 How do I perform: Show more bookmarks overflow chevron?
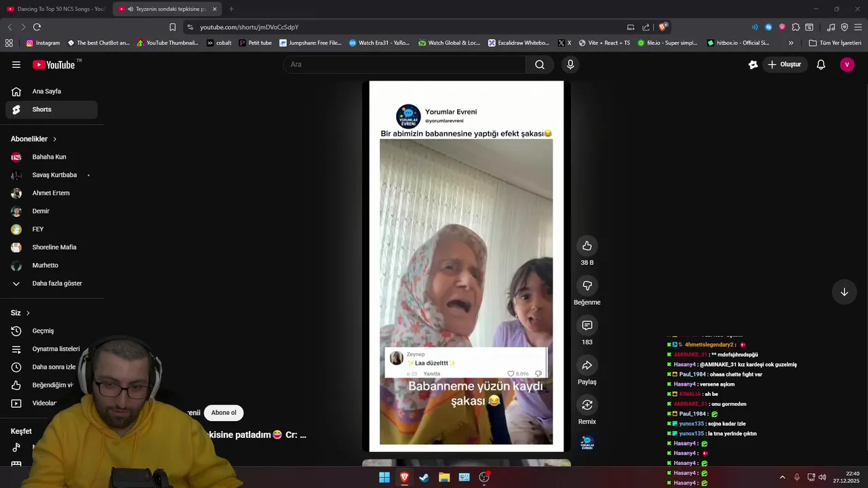(791, 43)
